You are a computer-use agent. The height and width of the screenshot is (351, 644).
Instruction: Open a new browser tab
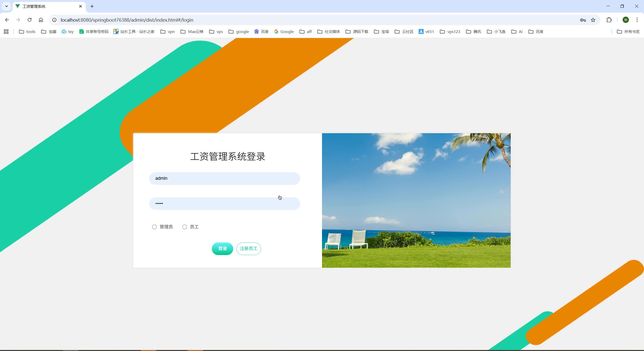92,6
